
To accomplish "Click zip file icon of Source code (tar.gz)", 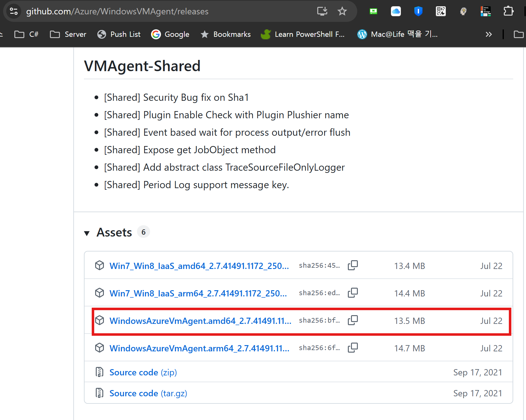I will 100,393.
